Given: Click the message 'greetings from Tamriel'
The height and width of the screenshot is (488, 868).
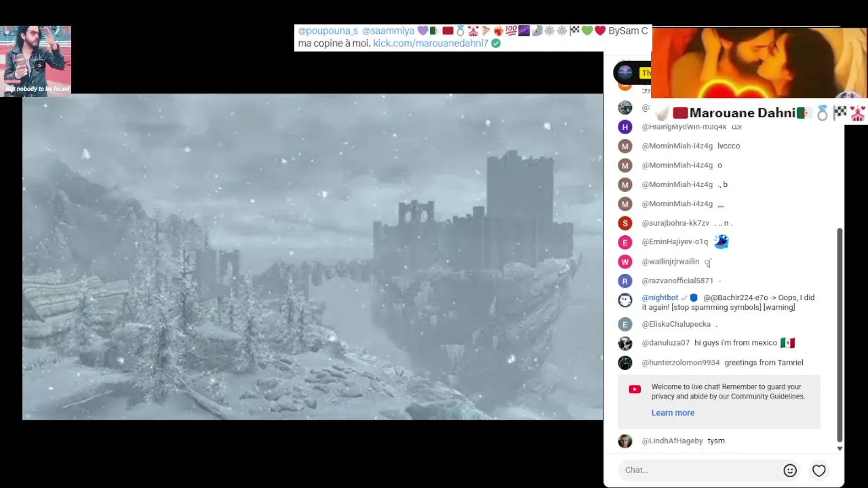Looking at the screenshot, I should click(764, 363).
